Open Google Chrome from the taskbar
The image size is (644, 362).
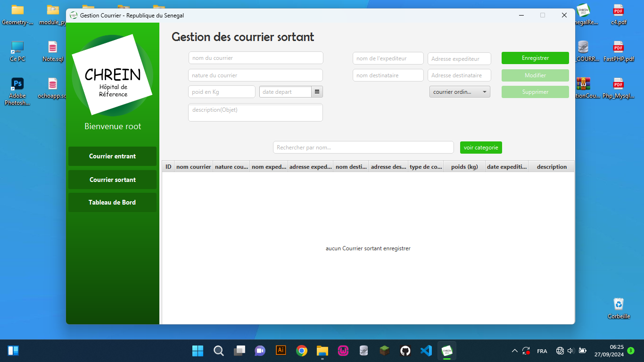tap(301, 351)
